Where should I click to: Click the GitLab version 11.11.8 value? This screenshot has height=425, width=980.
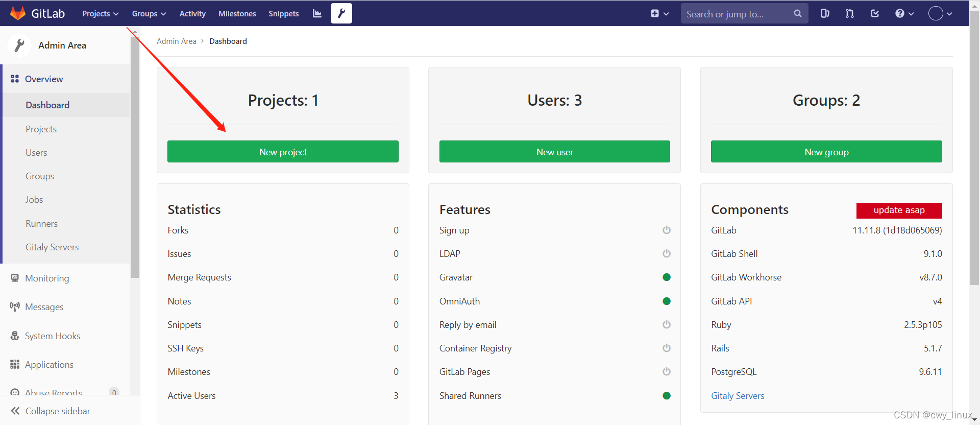pos(897,230)
